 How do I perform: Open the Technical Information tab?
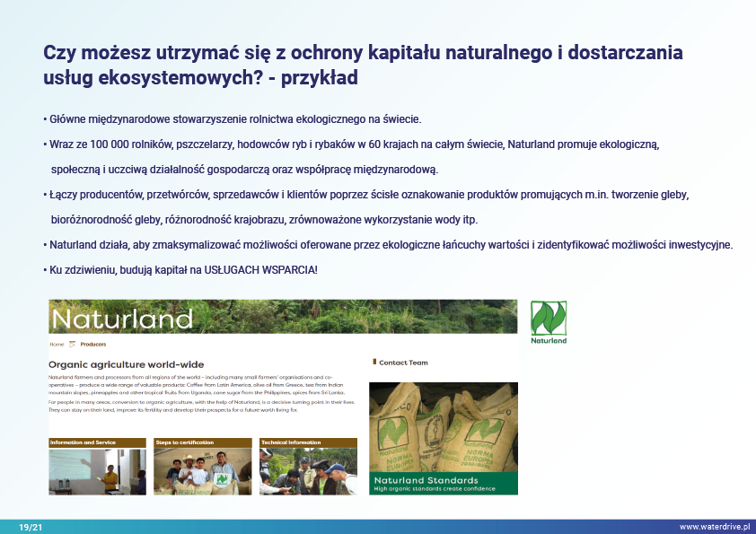click(x=308, y=442)
